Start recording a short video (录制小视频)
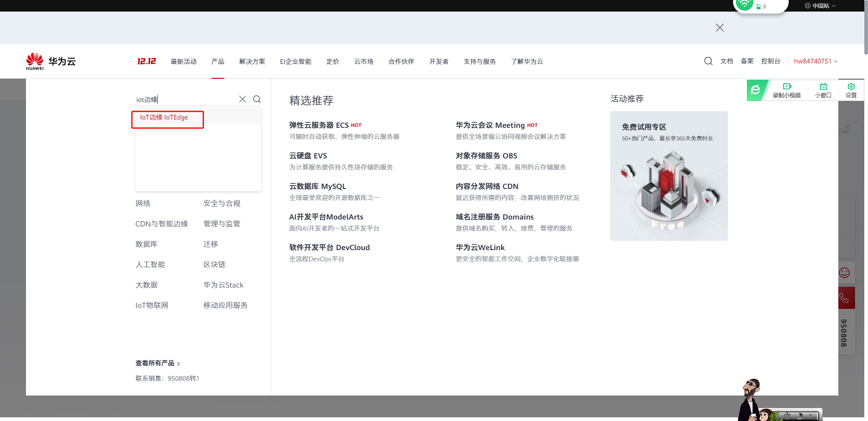This screenshot has width=868, height=421. (787, 90)
